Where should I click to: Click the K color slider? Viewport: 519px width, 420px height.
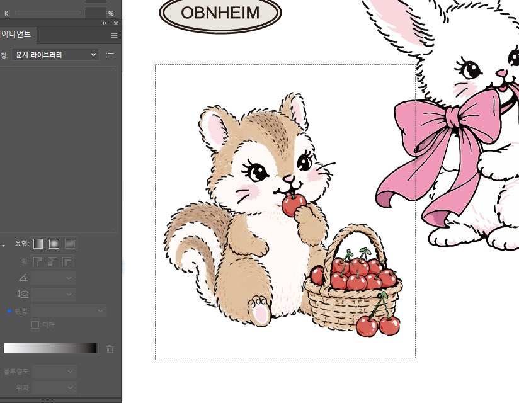[47, 13]
